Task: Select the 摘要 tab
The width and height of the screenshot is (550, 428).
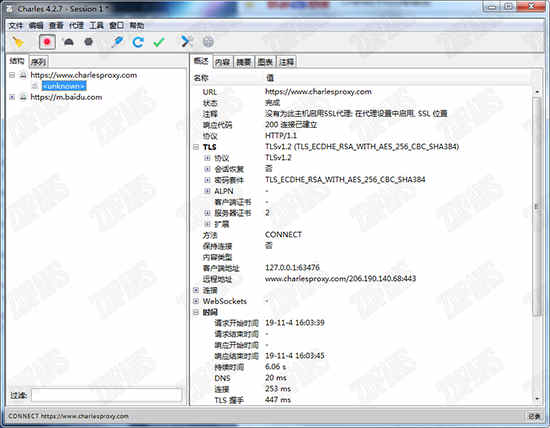Action: click(244, 62)
